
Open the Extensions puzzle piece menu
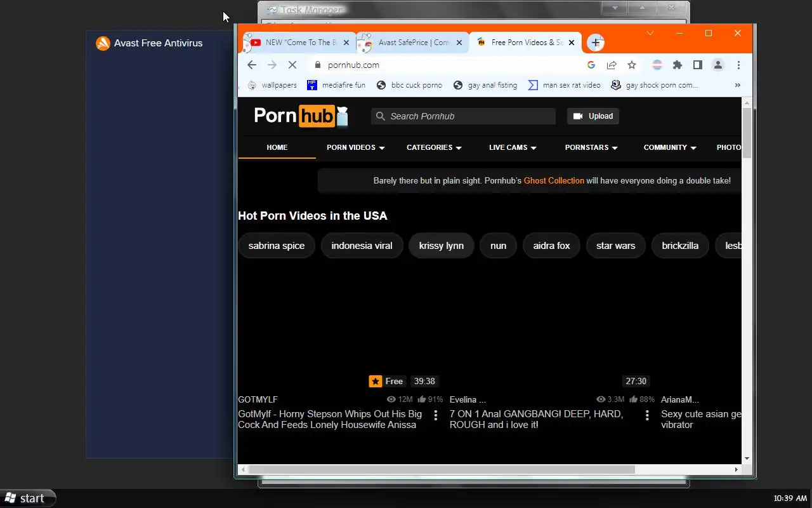point(678,65)
